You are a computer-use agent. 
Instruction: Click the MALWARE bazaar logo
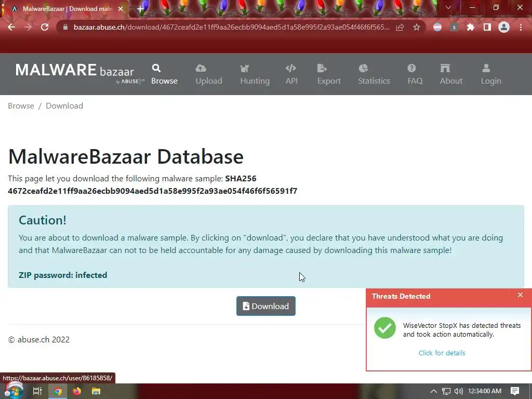[79, 73]
